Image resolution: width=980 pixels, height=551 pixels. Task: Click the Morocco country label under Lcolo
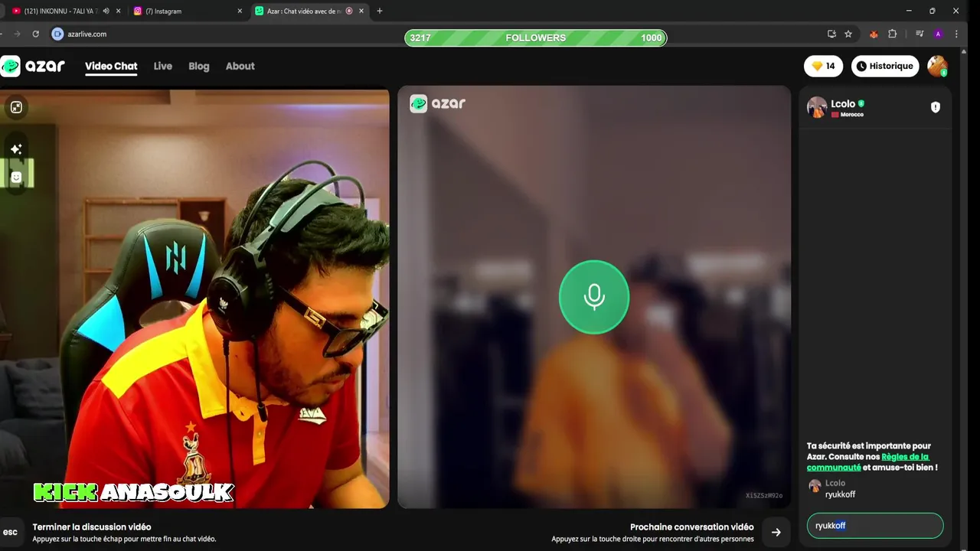(847, 115)
